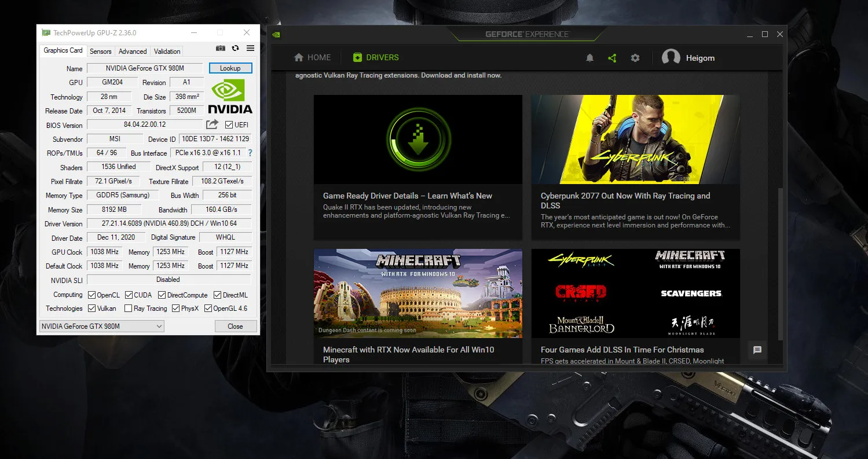This screenshot has width=868, height=459.
Task: Toggle the CUDA checkbox
Action: pyautogui.click(x=129, y=295)
